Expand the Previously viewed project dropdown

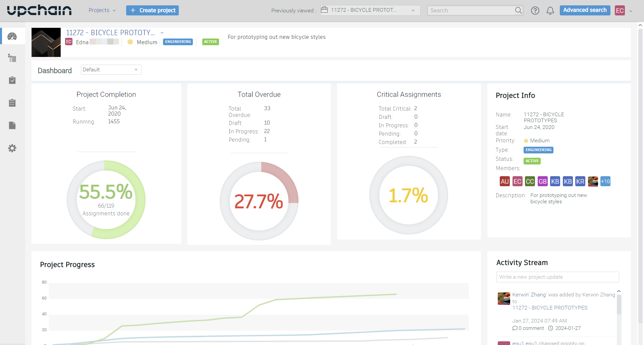(x=370, y=10)
